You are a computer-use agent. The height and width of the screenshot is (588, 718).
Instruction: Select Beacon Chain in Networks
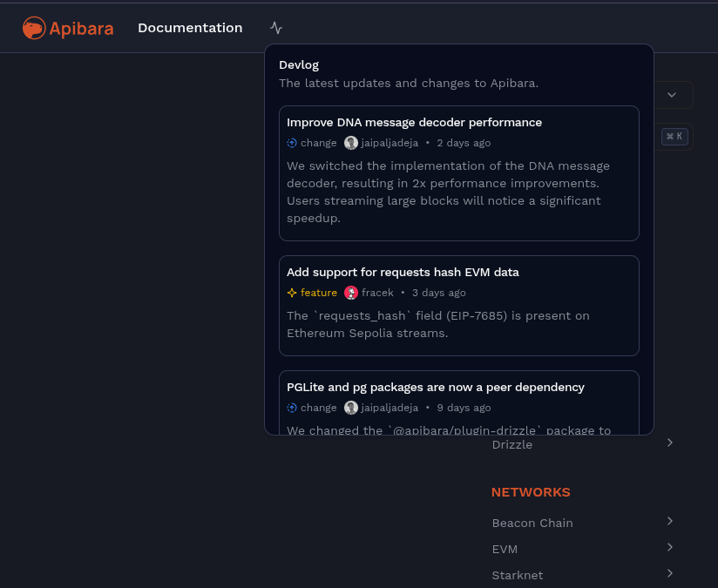coord(532,523)
